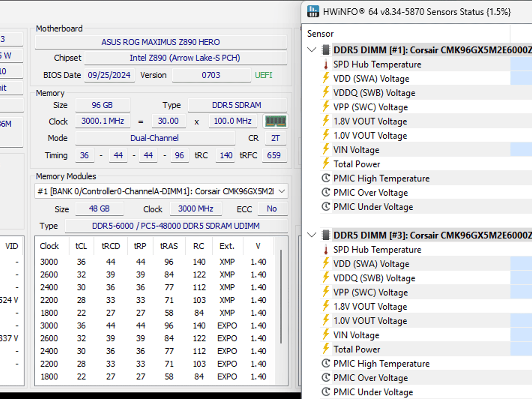Image resolution: width=532 pixels, height=399 pixels.
Task: Click DIMM #3 1.8V VOUT Voltage bolt icon
Action: coord(326,307)
